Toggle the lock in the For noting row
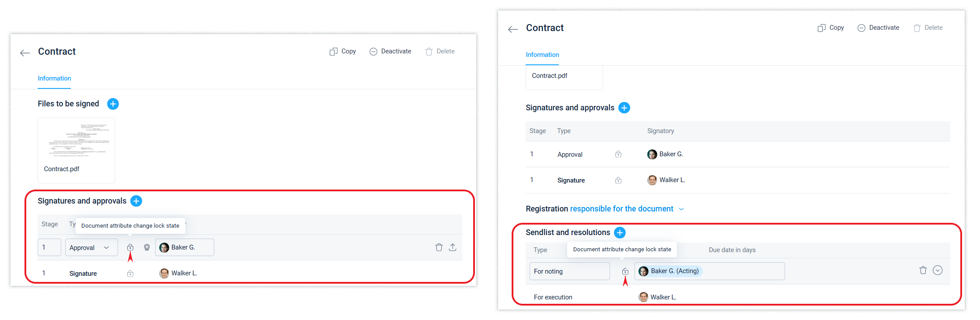The width and height of the screenshot is (980, 320). (625, 271)
